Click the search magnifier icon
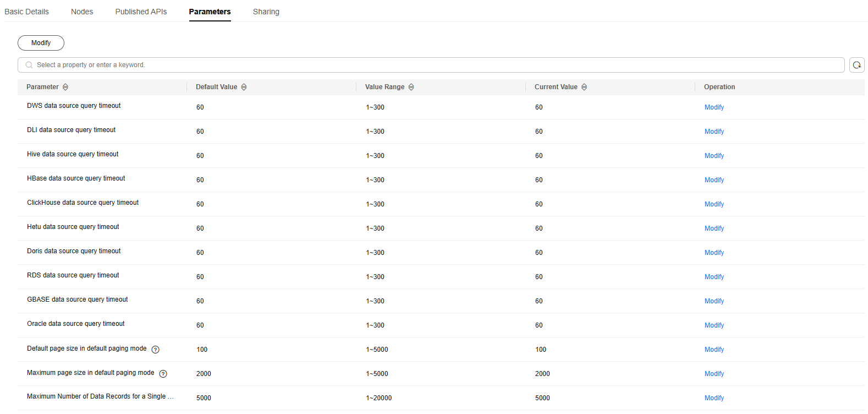868x414 pixels. 29,65
